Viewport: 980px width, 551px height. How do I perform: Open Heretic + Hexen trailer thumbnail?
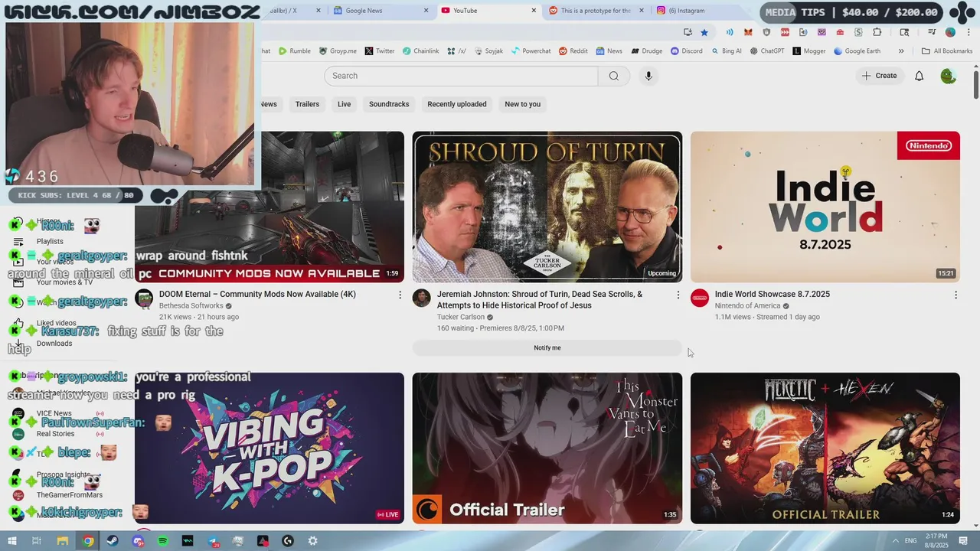[825, 448]
